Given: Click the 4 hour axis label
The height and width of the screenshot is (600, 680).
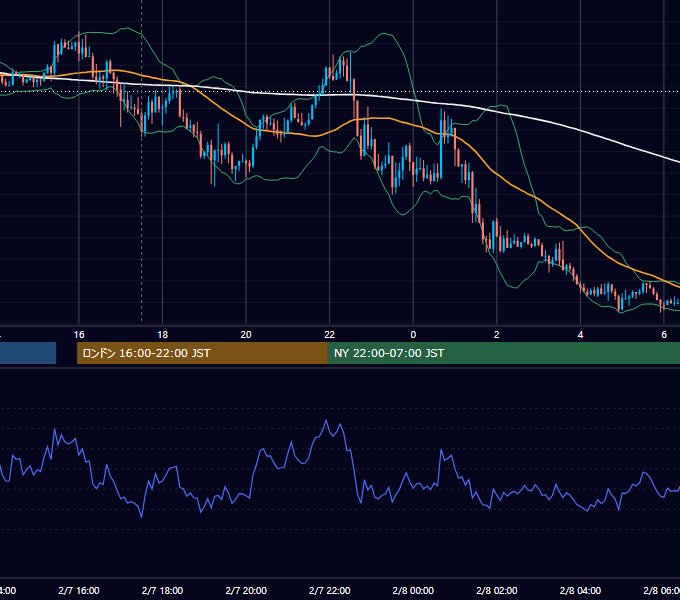Looking at the screenshot, I should 580,335.
